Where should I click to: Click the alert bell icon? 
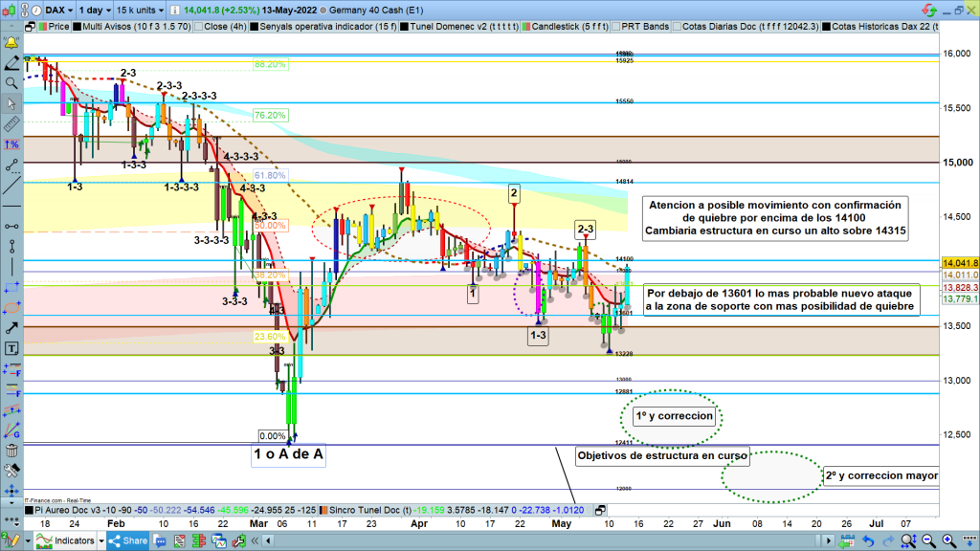tap(11, 43)
